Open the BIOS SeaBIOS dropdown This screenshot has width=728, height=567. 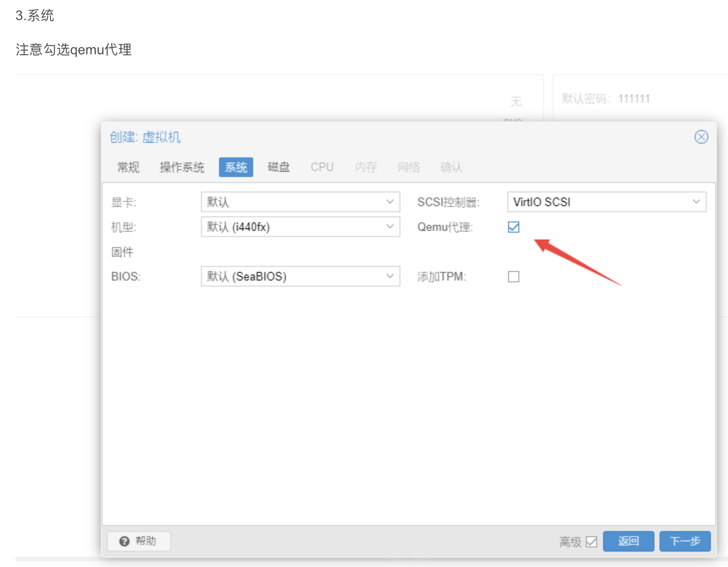[390, 276]
